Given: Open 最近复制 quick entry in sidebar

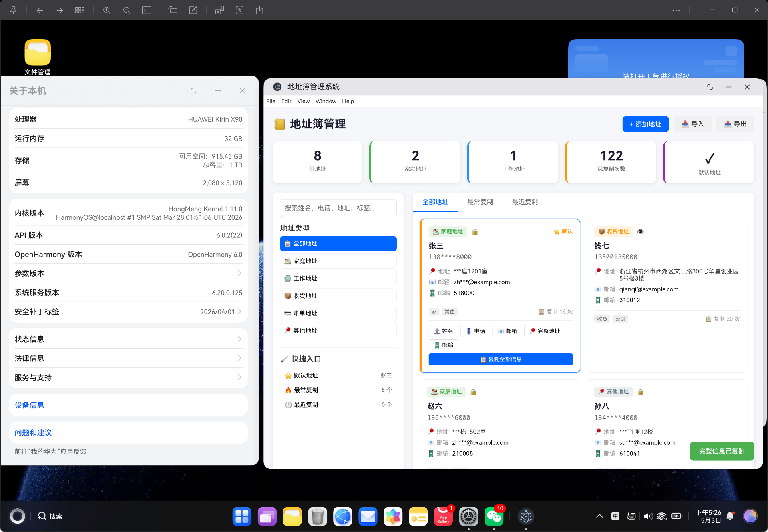Looking at the screenshot, I should 338,405.
